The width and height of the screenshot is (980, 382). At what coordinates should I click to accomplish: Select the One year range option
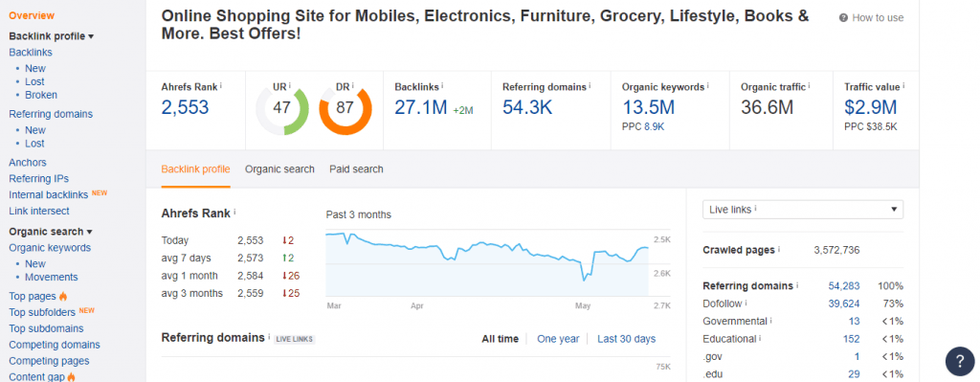[x=558, y=339]
